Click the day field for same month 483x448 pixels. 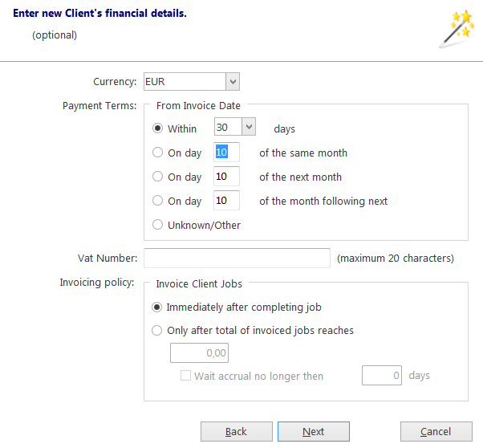coord(226,152)
